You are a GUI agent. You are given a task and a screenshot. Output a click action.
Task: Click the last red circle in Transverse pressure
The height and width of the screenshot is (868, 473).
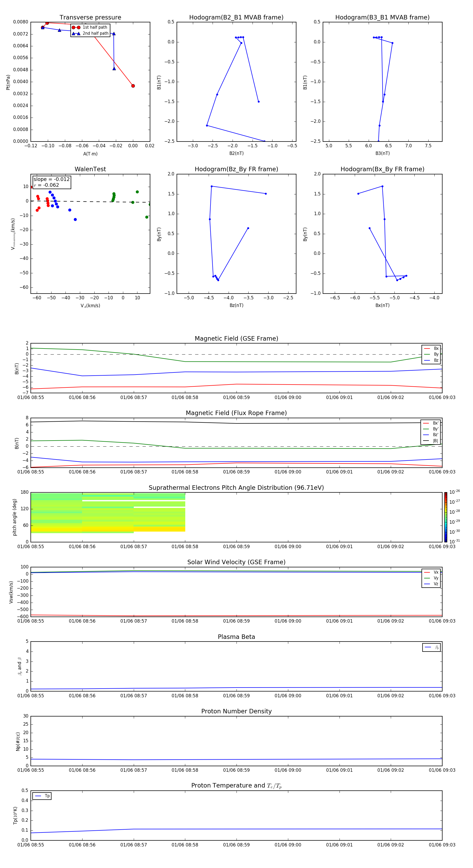pos(133,86)
